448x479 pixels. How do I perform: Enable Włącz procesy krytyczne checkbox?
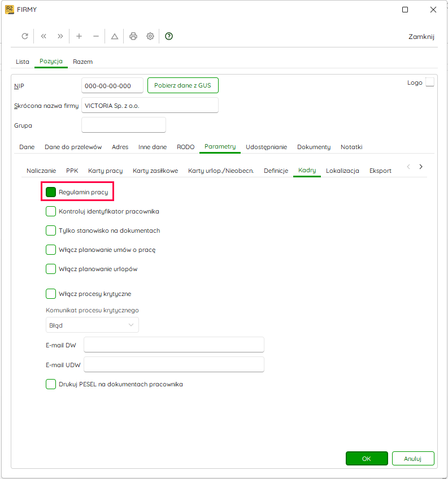pyautogui.click(x=51, y=294)
